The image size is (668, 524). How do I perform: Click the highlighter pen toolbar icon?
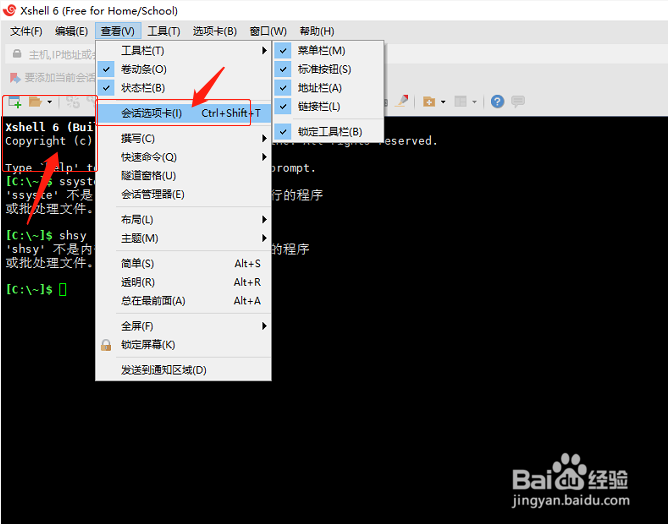click(x=402, y=101)
